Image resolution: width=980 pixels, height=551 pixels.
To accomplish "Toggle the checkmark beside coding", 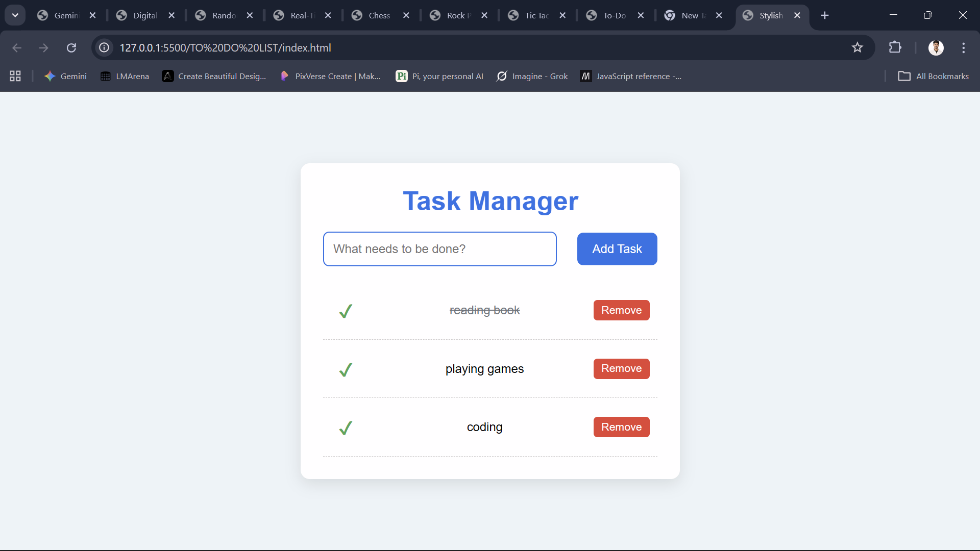I will click(346, 428).
